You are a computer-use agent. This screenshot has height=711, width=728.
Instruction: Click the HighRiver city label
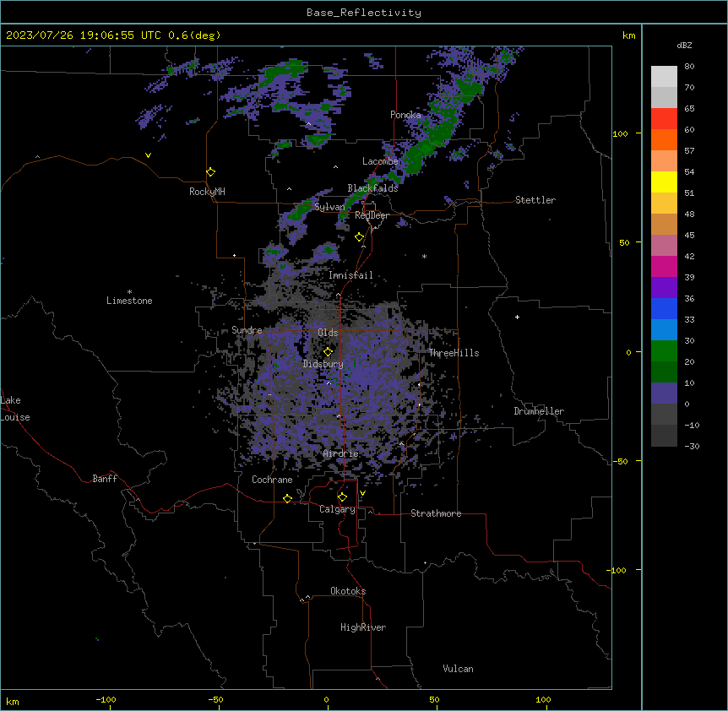tap(363, 627)
